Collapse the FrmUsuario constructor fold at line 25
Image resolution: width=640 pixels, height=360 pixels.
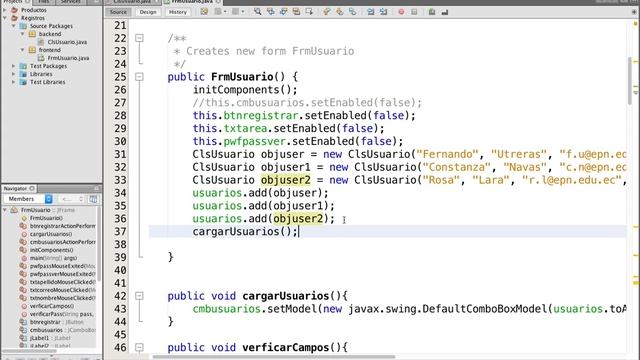pos(139,77)
